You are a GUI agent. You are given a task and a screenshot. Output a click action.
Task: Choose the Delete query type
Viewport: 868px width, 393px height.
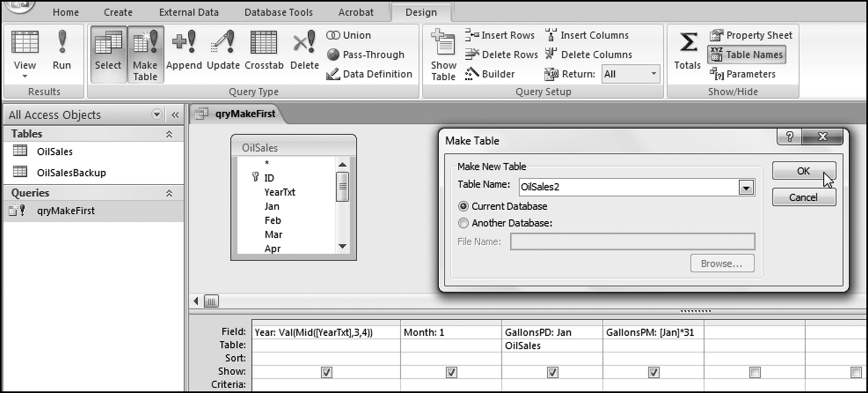pyautogui.click(x=304, y=50)
